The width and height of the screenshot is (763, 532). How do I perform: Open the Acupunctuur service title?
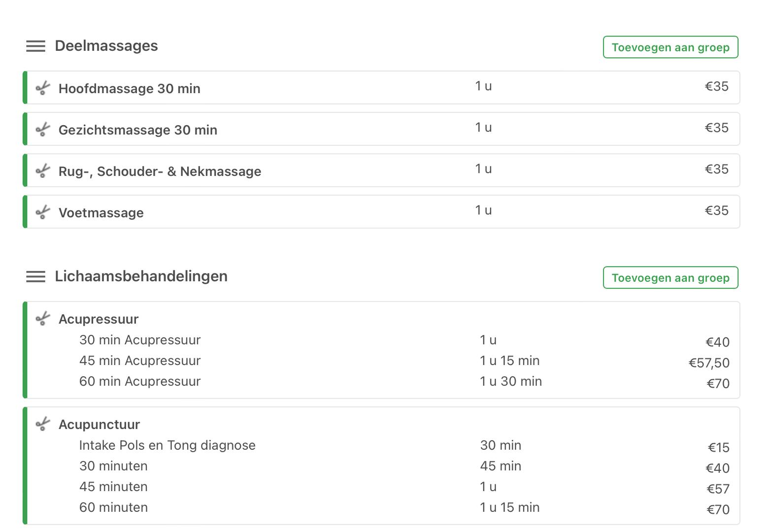(x=99, y=425)
